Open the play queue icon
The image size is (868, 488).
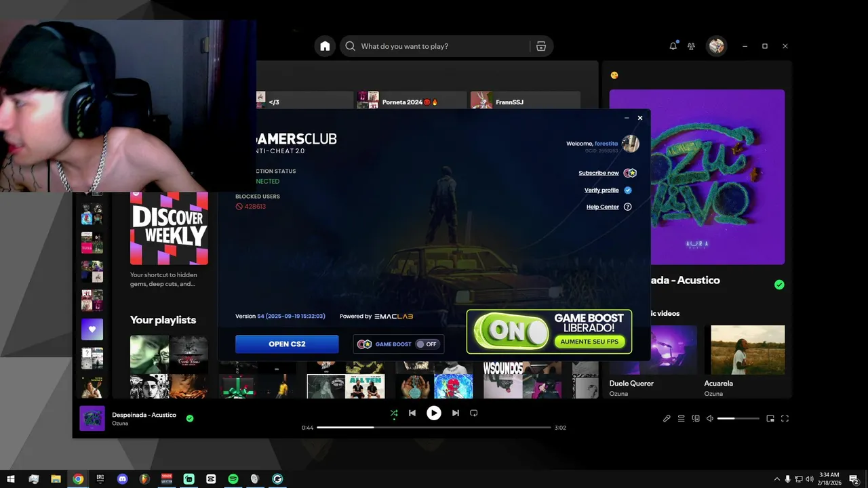click(x=682, y=418)
